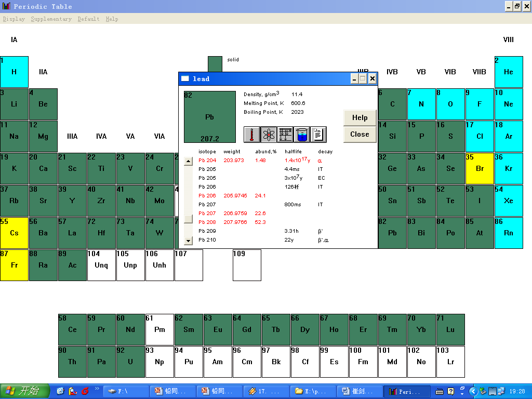This screenshot has height=399, width=532.
Task: Click isotope list scroll down arrow
Action: click(x=188, y=241)
